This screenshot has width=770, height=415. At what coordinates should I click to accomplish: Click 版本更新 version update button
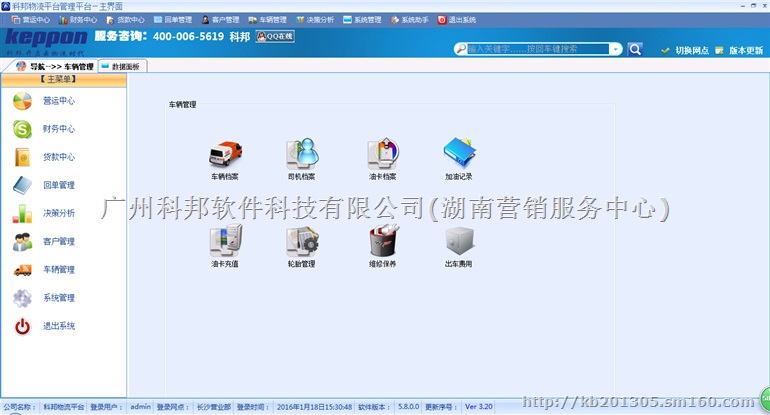coord(740,50)
